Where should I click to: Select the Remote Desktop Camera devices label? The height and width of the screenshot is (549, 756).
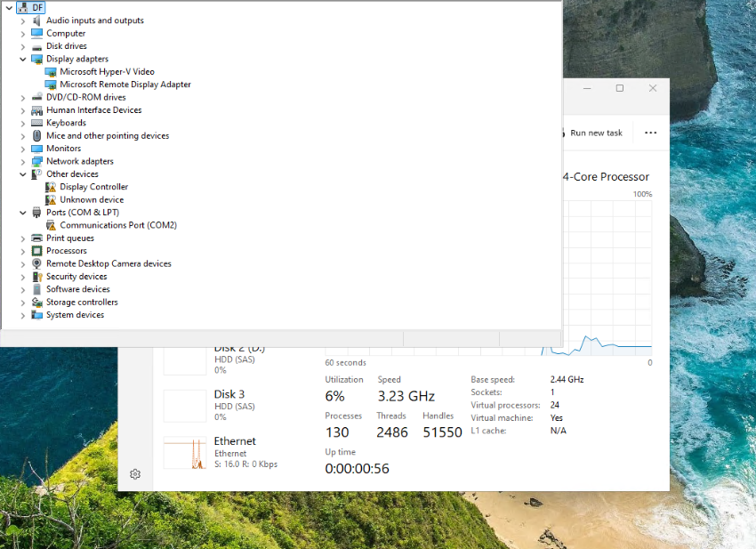(x=109, y=263)
